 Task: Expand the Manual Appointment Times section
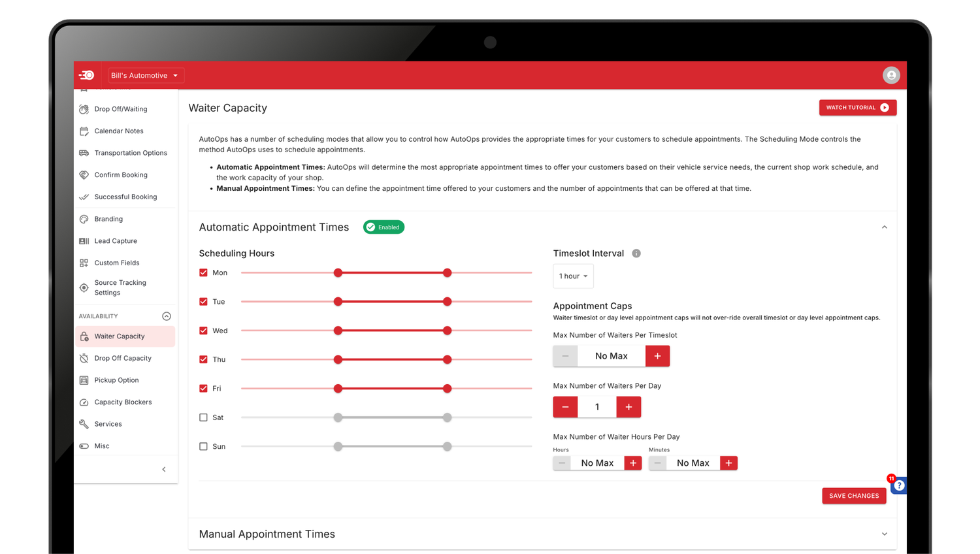click(885, 534)
